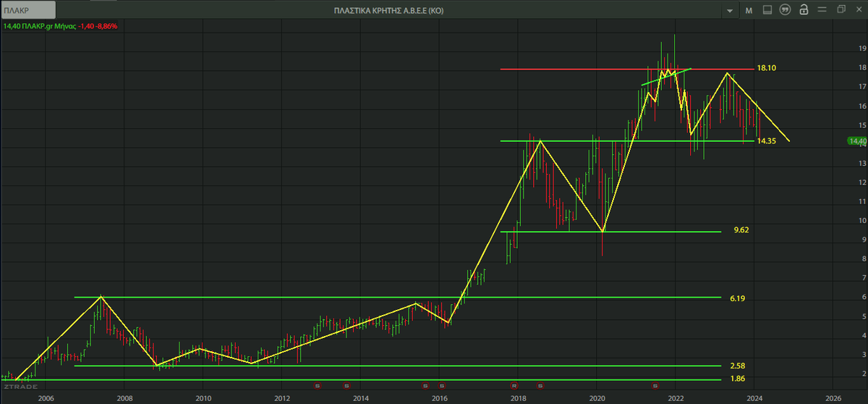This screenshot has width=868, height=404.
Task: Select the green horizontal line at 9.62
Action: coord(611,232)
